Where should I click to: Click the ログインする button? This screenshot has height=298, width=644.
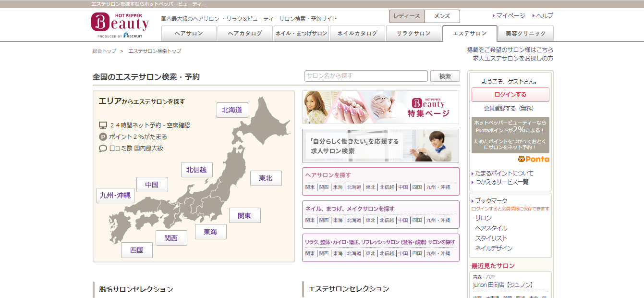point(510,95)
